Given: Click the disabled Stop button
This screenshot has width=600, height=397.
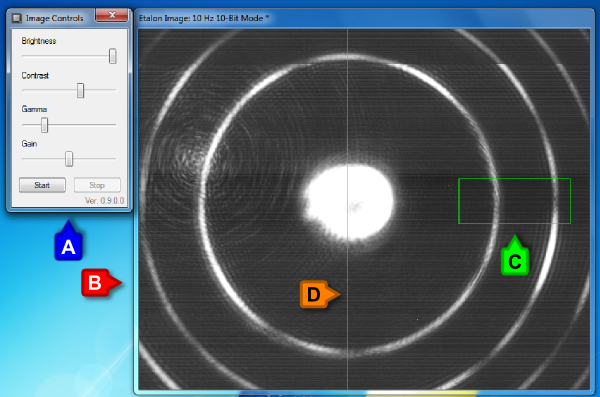Looking at the screenshot, I should click(x=97, y=185).
